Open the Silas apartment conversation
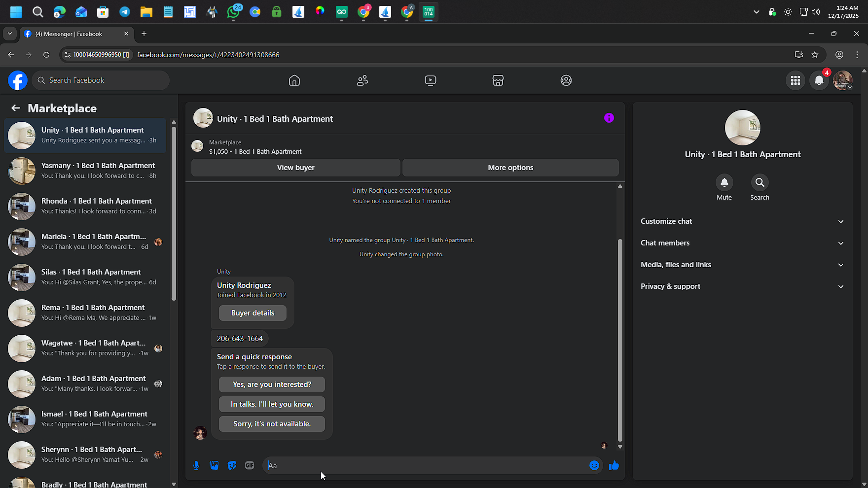 click(x=85, y=278)
